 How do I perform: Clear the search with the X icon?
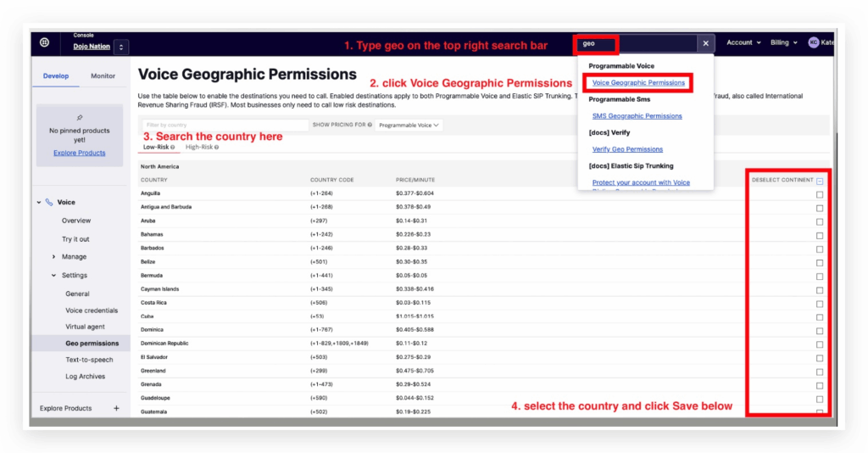pos(705,43)
